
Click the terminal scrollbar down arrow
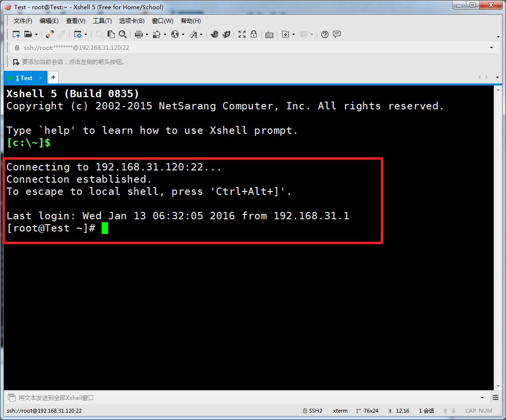tap(498, 386)
